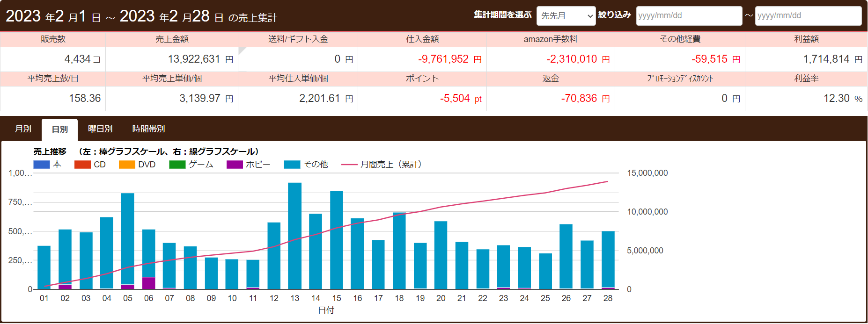Switch to the 月別 tab
Screen dimensions: 868x324
[23, 129]
